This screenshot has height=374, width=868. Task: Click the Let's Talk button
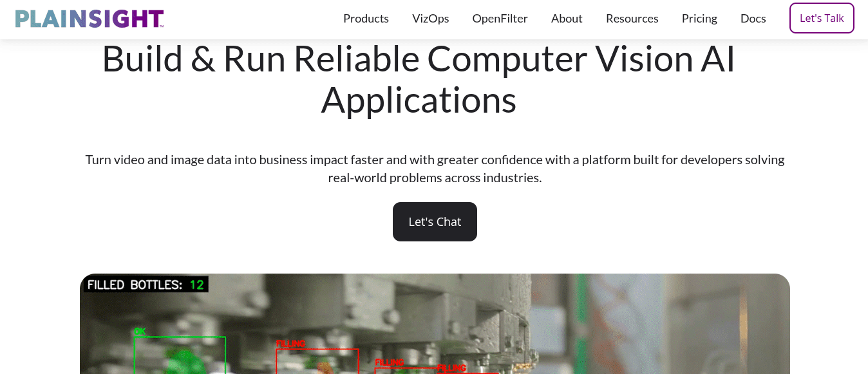[x=822, y=18]
